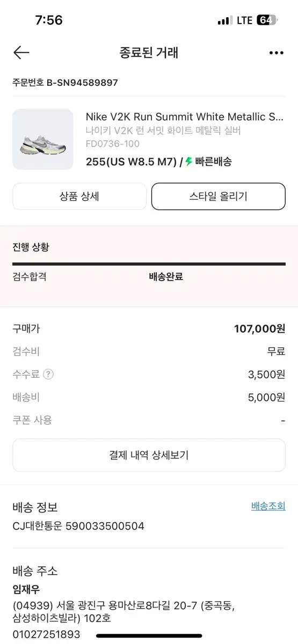Tap the 스타일 올리기 button
The image size is (298, 644).
tap(219, 196)
